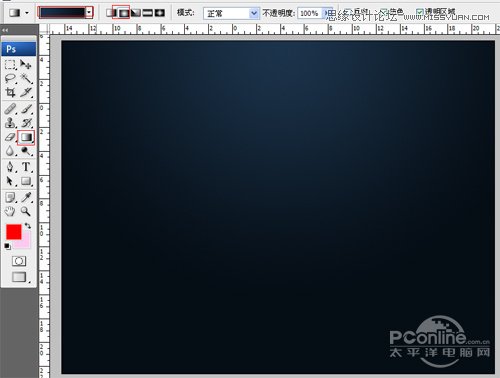The height and width of the screenshot is (378, 500).
Task: Select the Lasso tool
Action: coord(10,78)
